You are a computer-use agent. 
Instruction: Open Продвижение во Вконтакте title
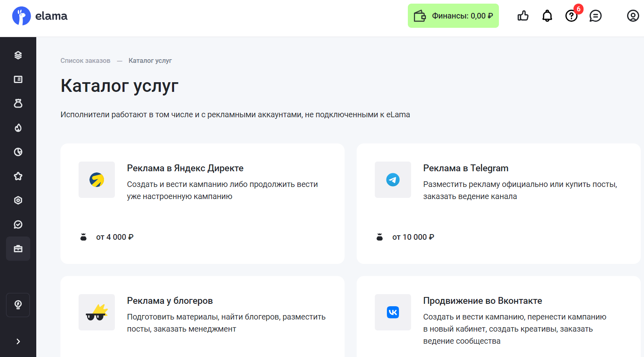click(482, 301)
